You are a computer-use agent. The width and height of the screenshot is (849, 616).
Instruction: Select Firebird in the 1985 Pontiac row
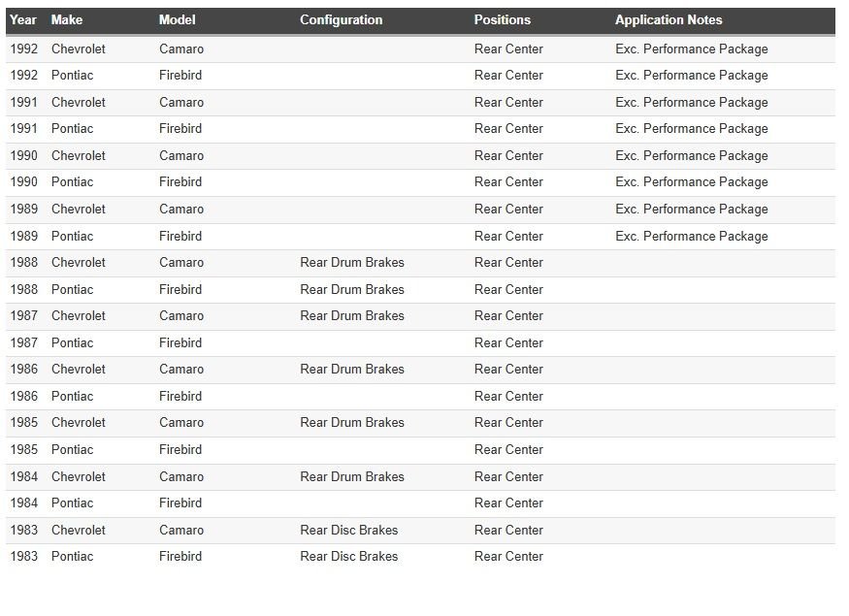[x=180, y=449]
